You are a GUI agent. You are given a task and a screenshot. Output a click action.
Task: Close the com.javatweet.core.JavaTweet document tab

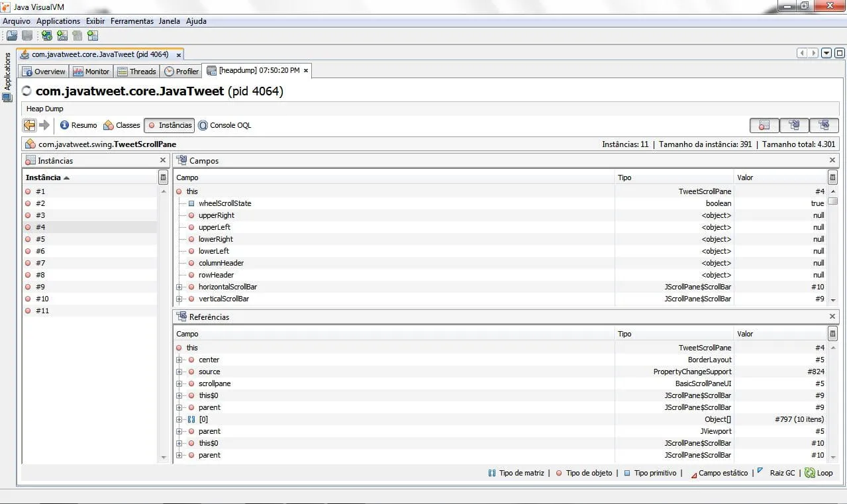(x=177, y=55)
